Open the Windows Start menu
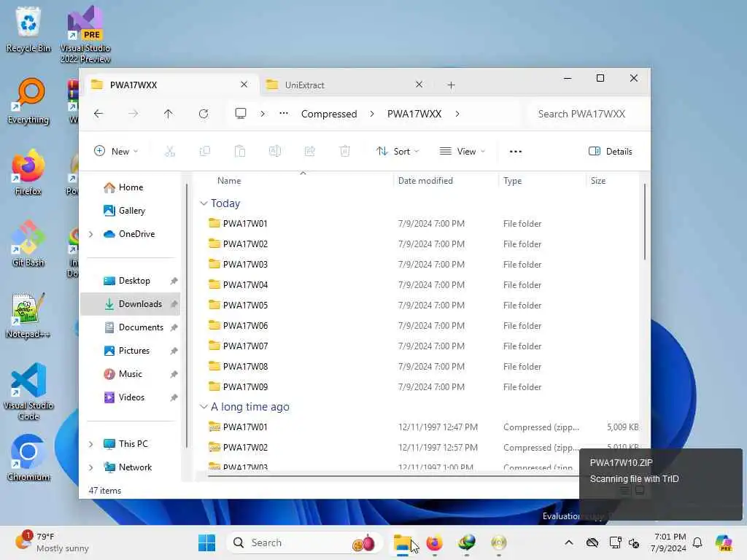 pos(206,542)
